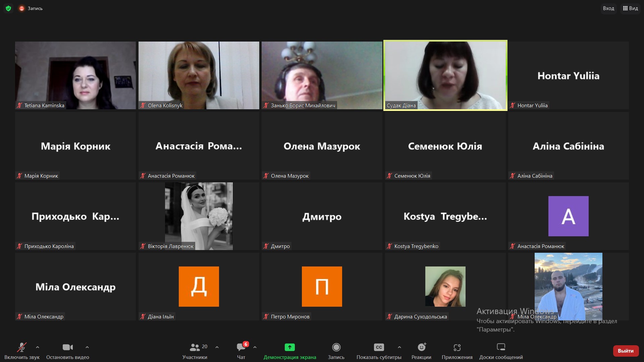Show subtitles with CC button

[x=379, y=351]
